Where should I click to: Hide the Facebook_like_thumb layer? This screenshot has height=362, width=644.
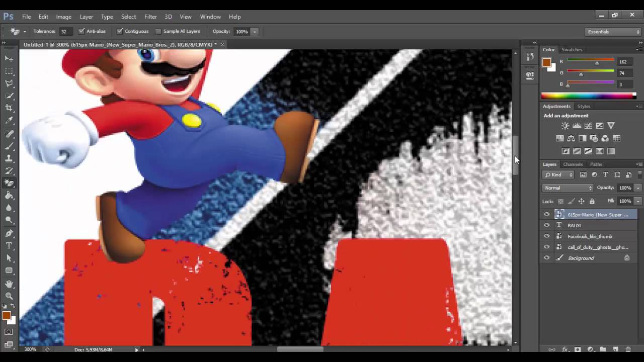click(x=547, y=236)
